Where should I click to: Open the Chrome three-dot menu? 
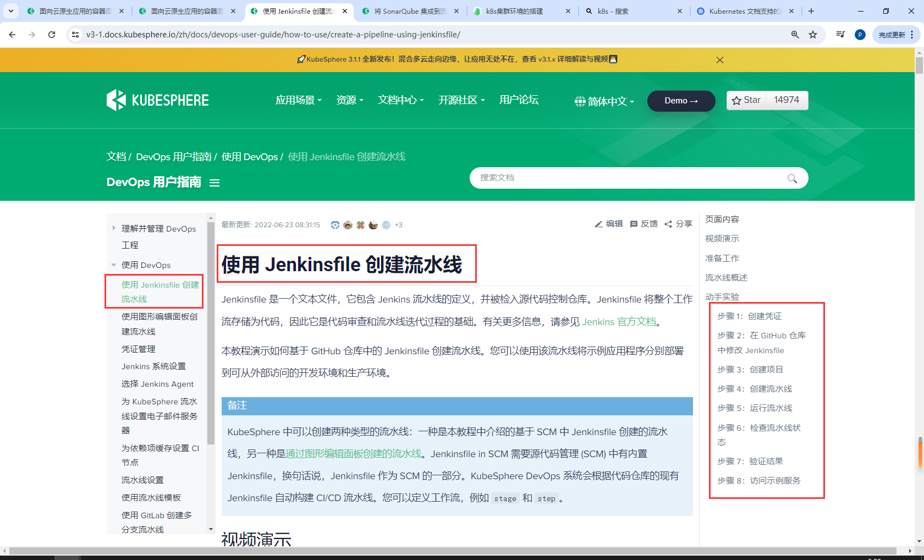[x=912, y=35]
